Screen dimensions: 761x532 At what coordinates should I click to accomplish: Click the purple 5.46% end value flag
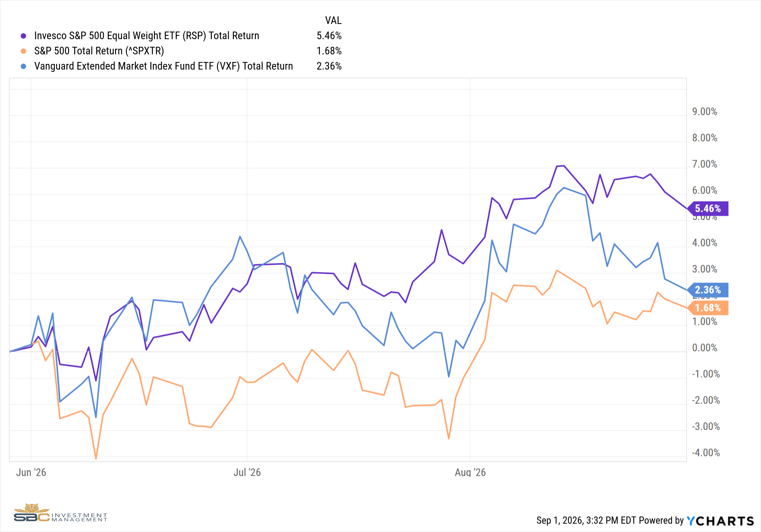[708, 208]
